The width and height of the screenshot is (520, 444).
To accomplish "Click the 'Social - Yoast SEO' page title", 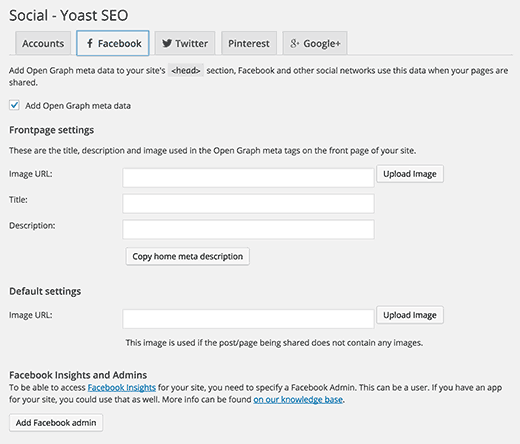I will pos(69,15).
